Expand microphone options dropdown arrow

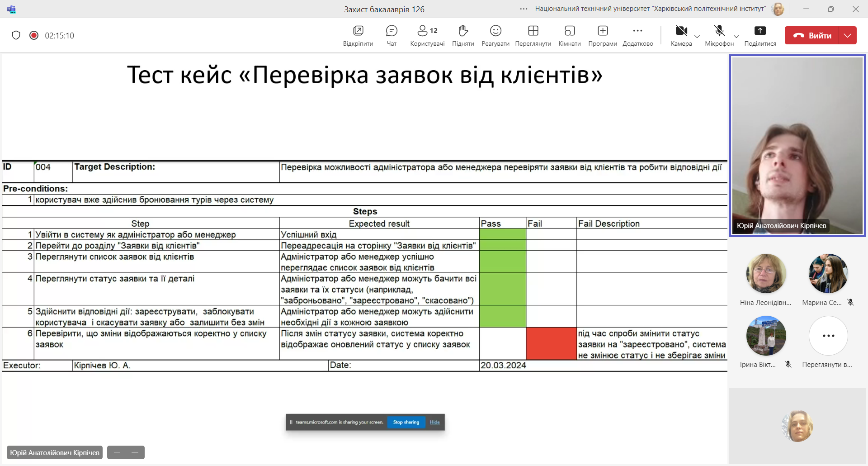pos(736,36)
